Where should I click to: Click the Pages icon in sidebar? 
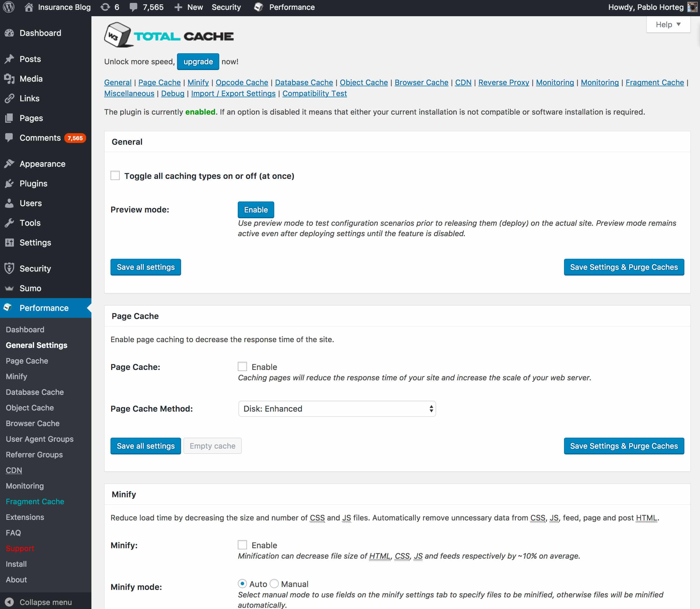(10, 118)
